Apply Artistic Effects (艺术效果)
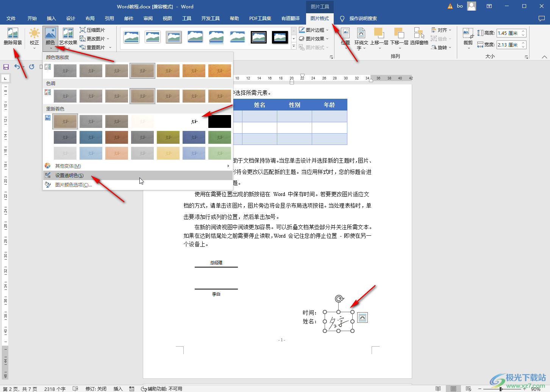The image size is (550, 392). pos(68,36)
